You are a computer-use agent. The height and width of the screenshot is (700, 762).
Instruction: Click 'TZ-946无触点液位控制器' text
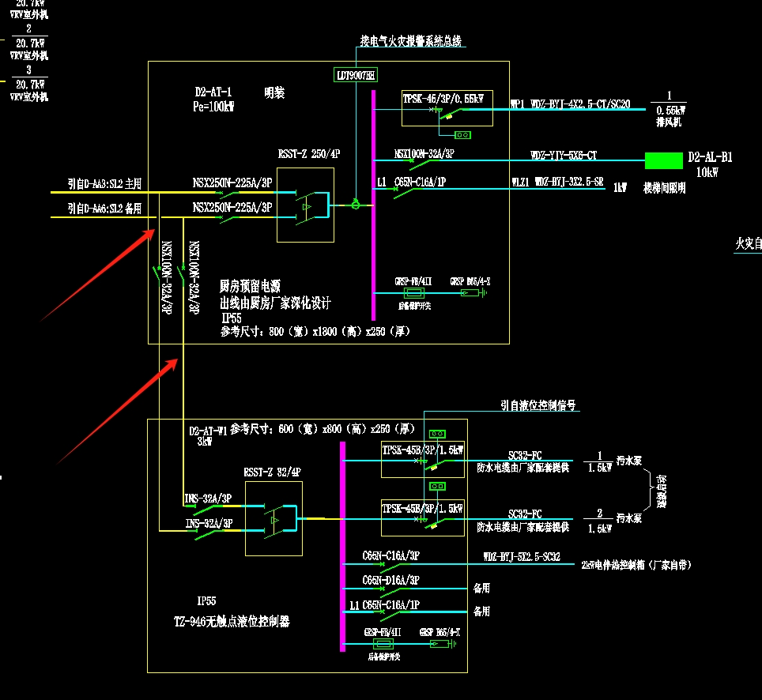[232, 621]
